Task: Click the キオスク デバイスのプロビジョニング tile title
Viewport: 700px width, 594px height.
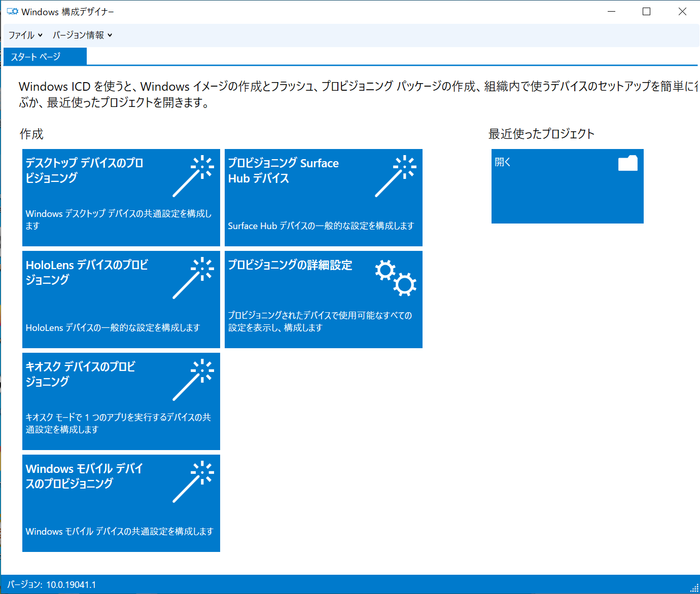Action: pos(81,374)
